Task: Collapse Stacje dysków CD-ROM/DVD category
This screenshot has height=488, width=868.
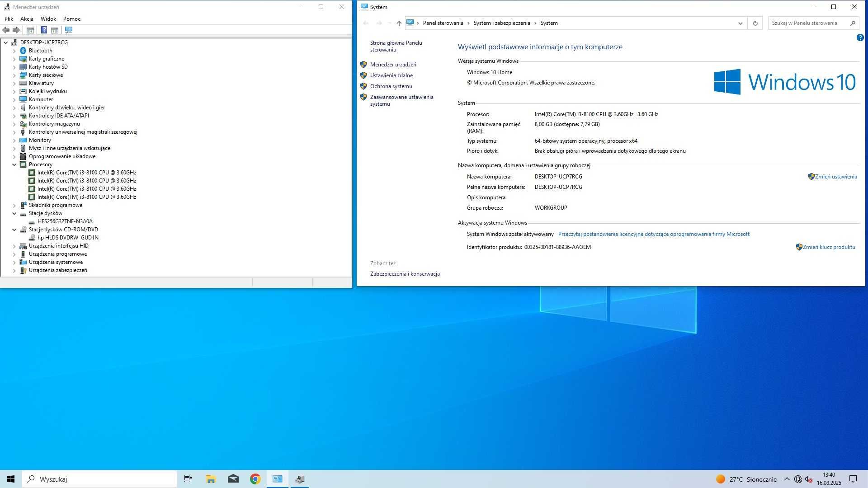Action: coord(14,230)
